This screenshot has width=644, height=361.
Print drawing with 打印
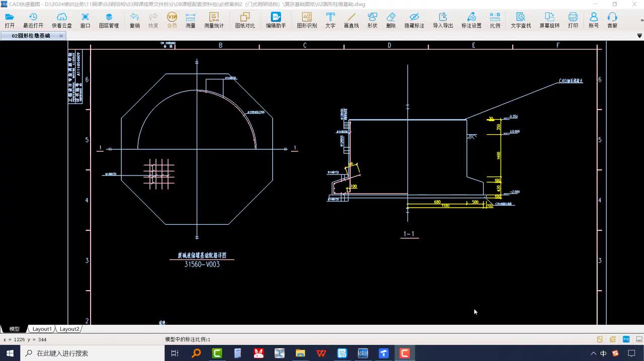tap(573, 21)
